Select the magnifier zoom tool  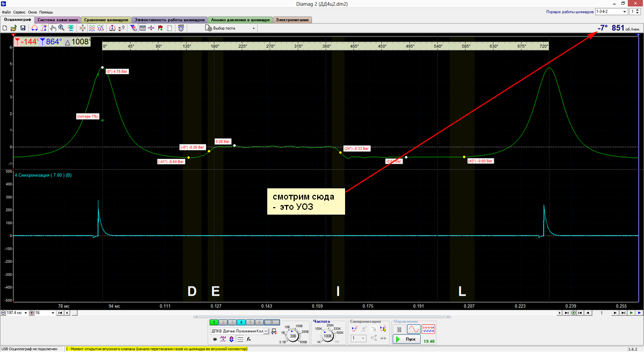point(61,28)
